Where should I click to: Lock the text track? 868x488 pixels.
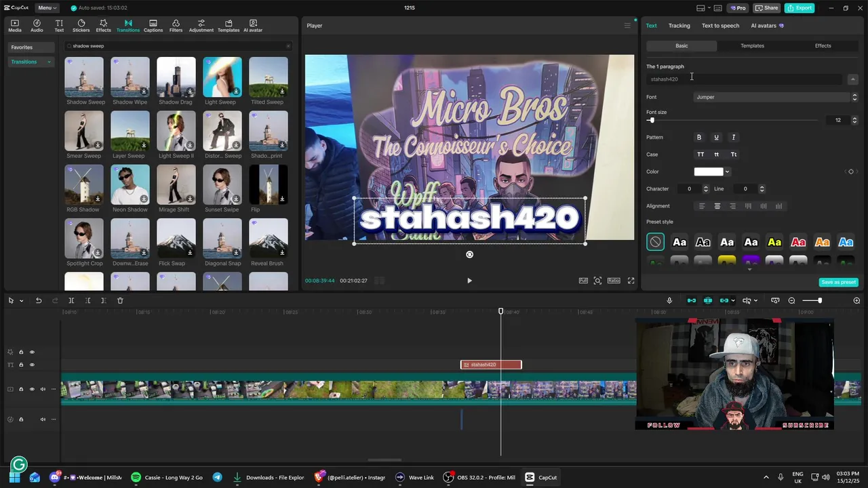(x=21, y=365)
